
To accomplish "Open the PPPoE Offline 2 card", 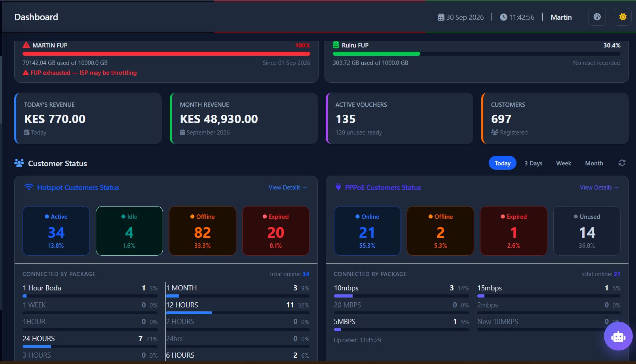I will coord(440,231).
